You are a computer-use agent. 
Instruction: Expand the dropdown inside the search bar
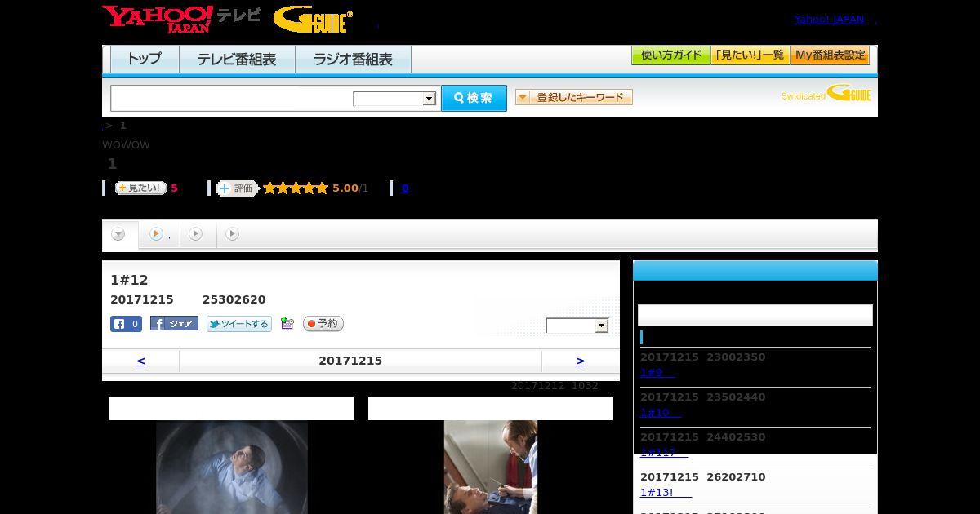point(395,99)
